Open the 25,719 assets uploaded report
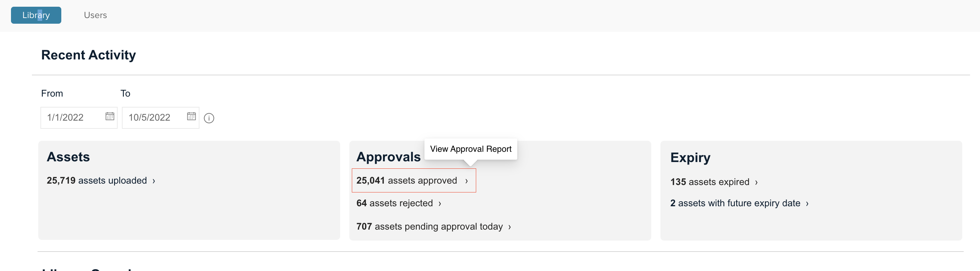 tap(101, 180)
